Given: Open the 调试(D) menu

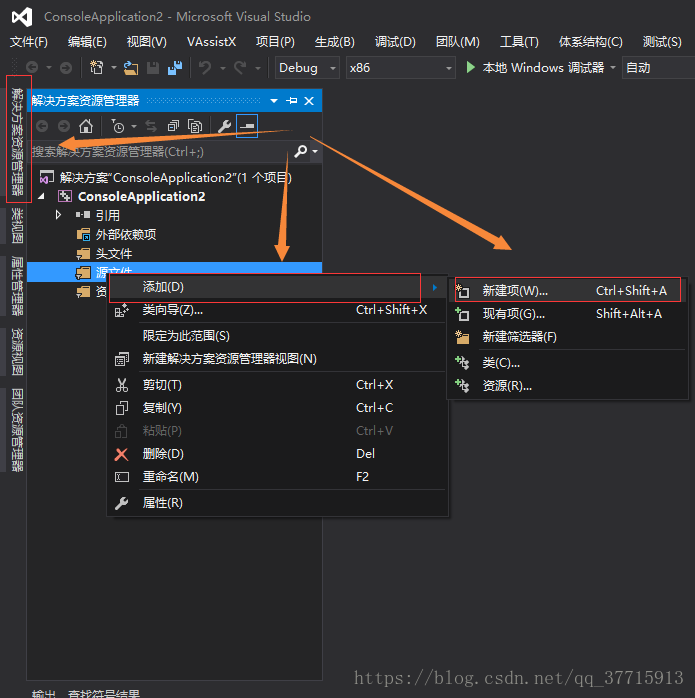Looking at the screenshot, I should pyautogui.click(x=395, y=42).
